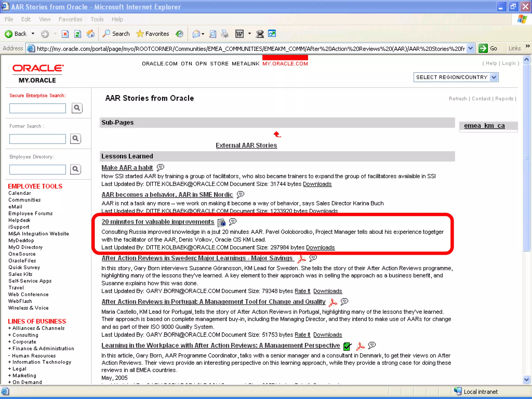This screenshot has height=399, width=532.
Task: Click the vertical scrollbar down arrow
Action: pyautogui.click(x=526, y=380)
